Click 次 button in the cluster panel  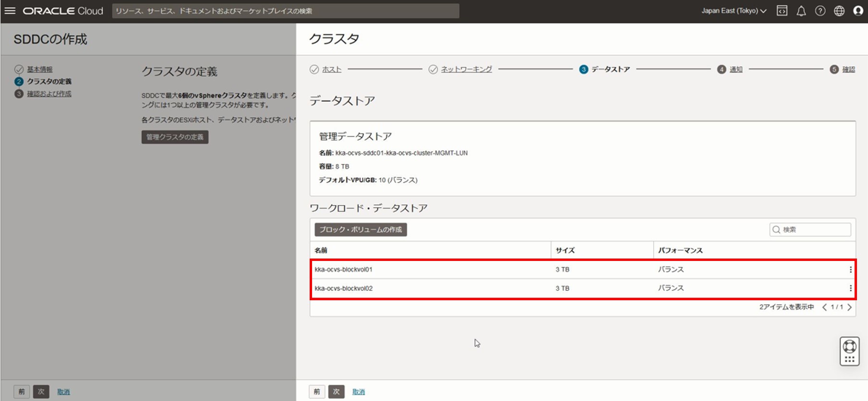tap(336, 391)
